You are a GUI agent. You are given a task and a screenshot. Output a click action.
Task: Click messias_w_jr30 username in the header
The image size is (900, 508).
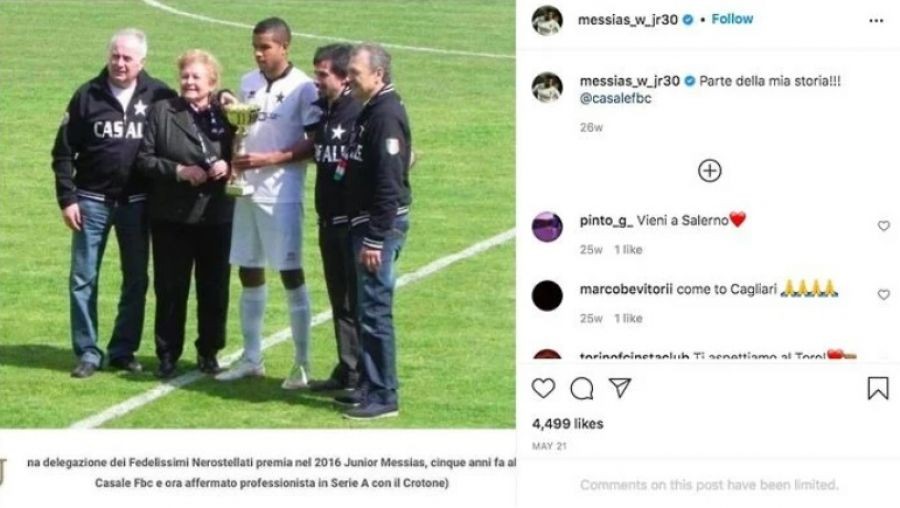(x=628, y=20)
